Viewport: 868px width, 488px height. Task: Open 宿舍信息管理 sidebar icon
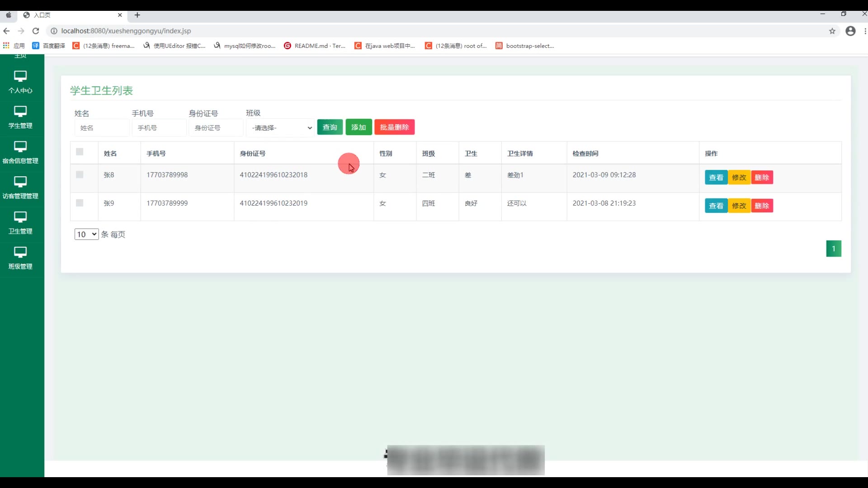(20, 146)
